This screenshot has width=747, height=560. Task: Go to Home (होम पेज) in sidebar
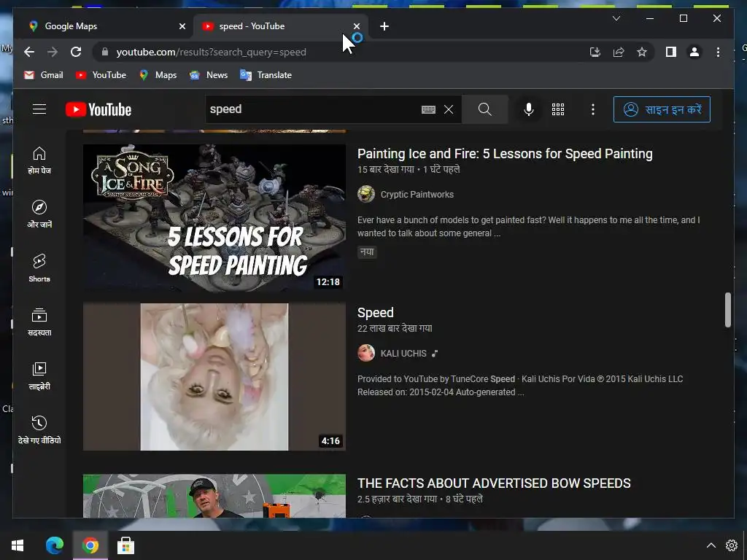[39, 160]
